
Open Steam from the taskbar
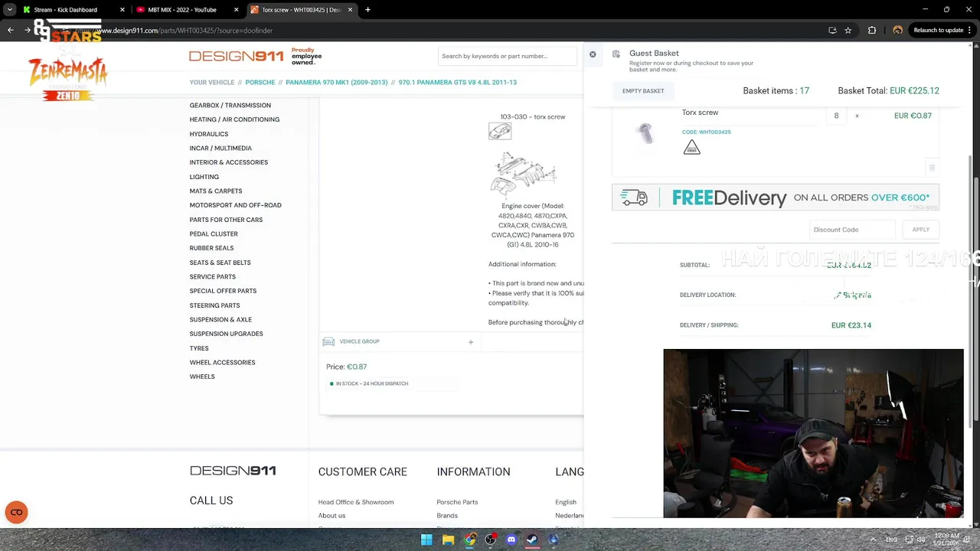[532, 540]
